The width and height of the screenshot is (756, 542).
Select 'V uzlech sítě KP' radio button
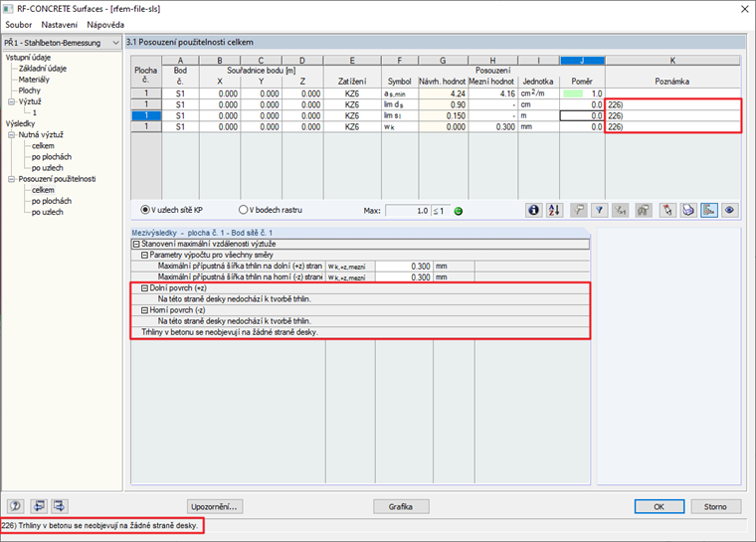pyautogui.click(x=144, y=210)
